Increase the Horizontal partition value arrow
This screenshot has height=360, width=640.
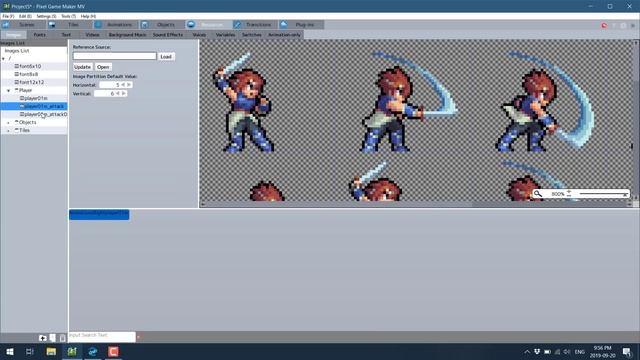pyautogui.click(x=129, y=85)
